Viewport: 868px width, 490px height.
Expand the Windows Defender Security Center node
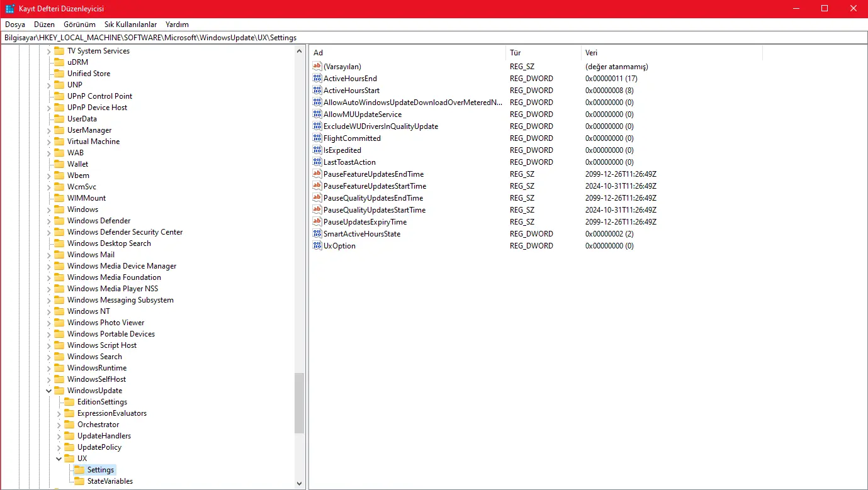[x=49, y=232]
